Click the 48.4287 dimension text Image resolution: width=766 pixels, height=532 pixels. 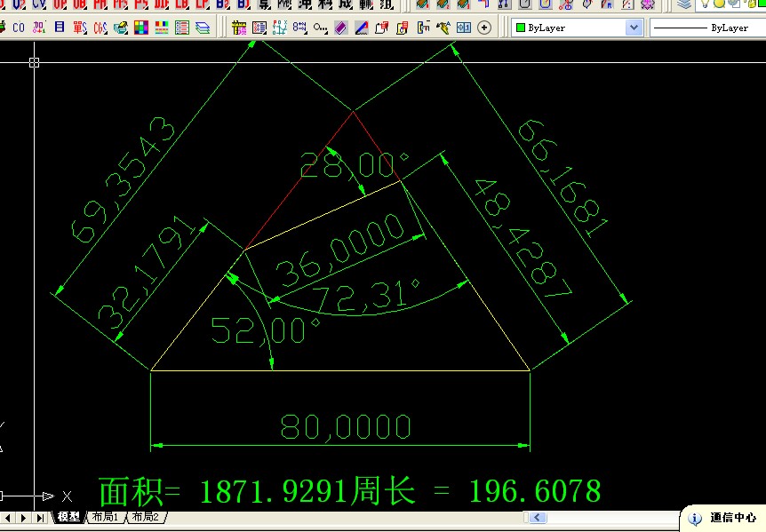click(523, 238)
